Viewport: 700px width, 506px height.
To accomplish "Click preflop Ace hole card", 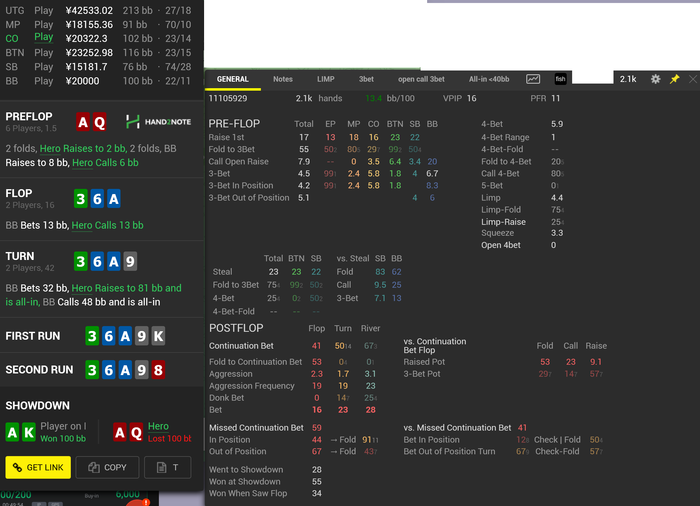I will (x=83, y=122).
